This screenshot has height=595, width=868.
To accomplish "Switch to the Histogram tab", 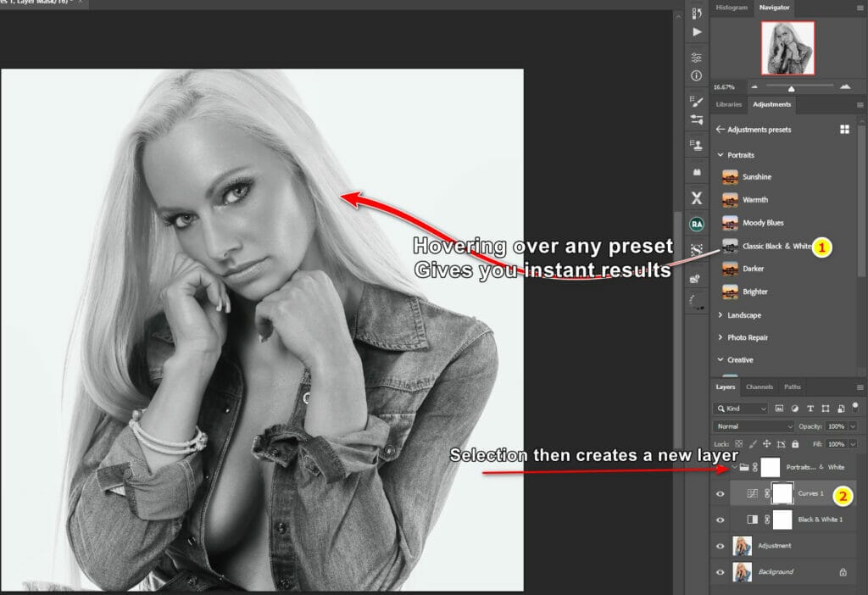I will tap(732, 8).
